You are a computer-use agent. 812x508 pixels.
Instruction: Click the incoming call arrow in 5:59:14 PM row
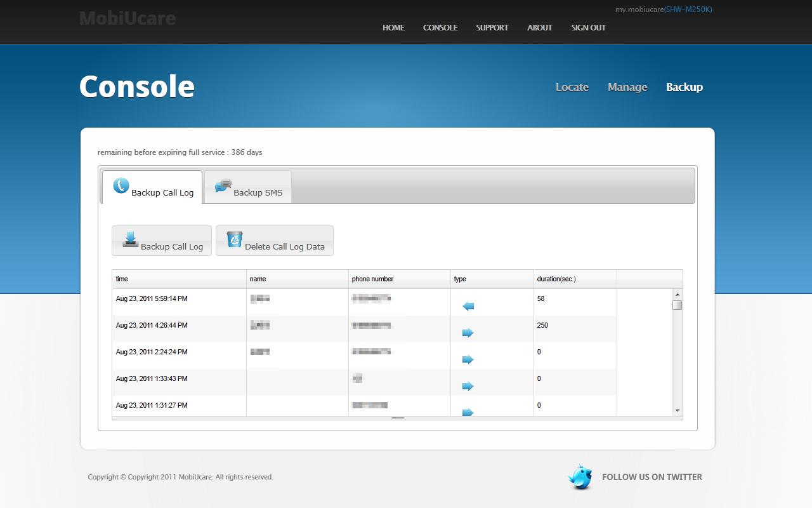point(468,306)
